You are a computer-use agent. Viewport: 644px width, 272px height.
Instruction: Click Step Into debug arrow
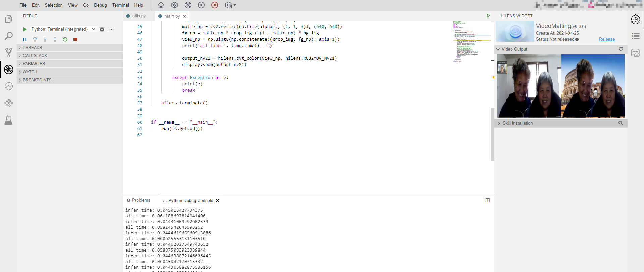click(x=45, y=39)
